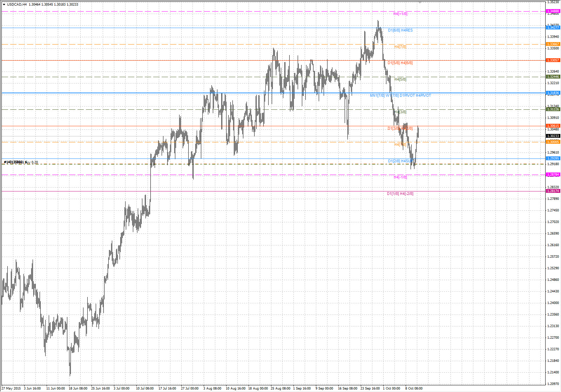Open the one-click trading arrow beside USDCAD,H4
Image resolution: width=561 pixels, height=392 pixels.
pos(4,5)
